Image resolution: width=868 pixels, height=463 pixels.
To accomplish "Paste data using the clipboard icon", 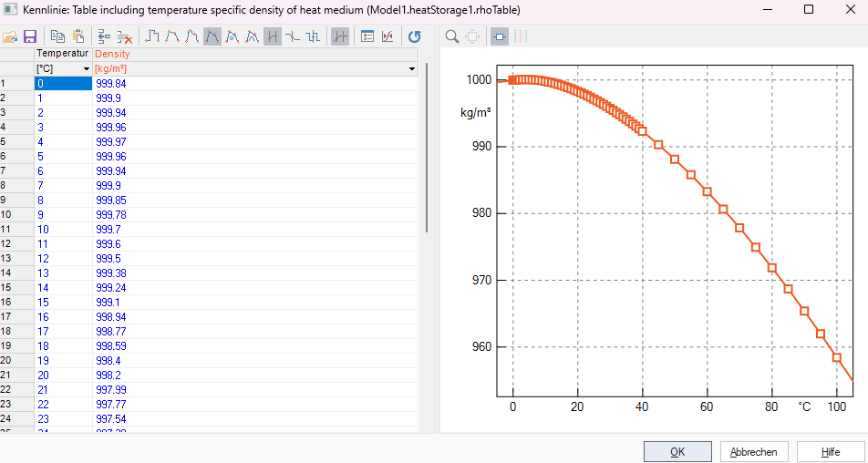I will coord(78,36).
